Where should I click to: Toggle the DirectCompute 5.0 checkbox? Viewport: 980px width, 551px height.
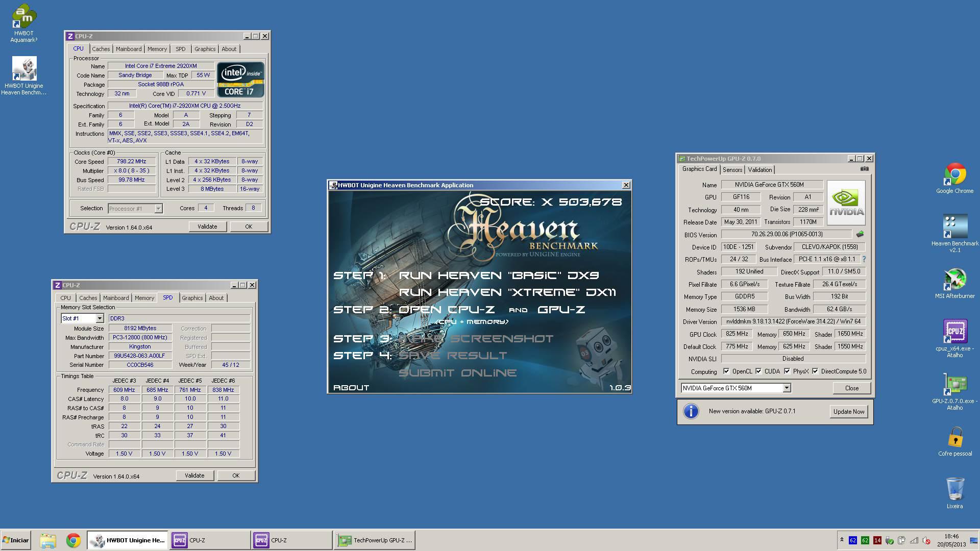tap(815, 371)
